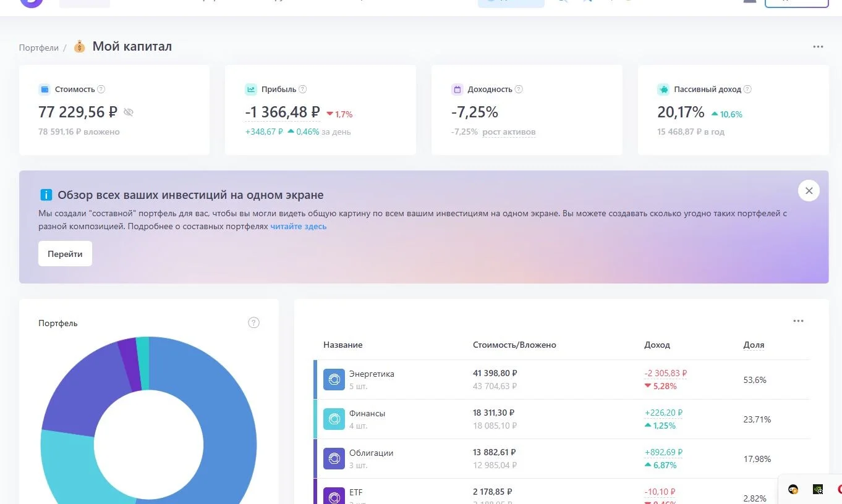
Task: Open the question mark next to Доходность
Action: (519, 89)
